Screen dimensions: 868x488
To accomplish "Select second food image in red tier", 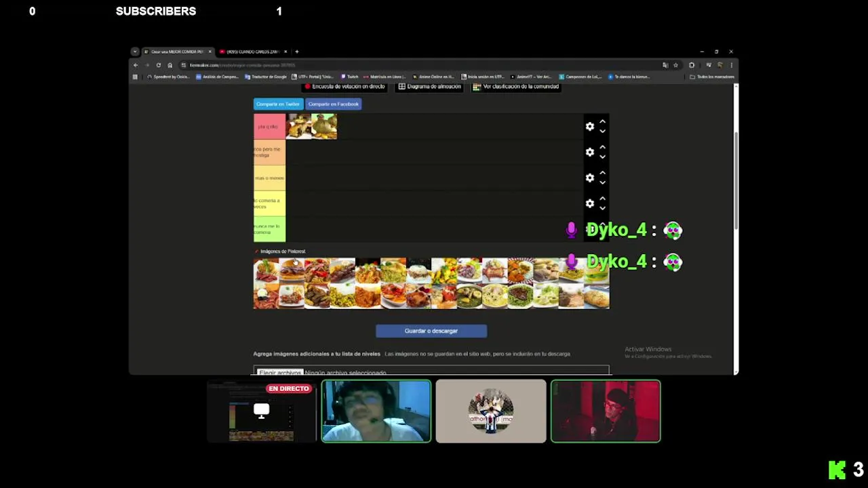I will click(324, 127).
